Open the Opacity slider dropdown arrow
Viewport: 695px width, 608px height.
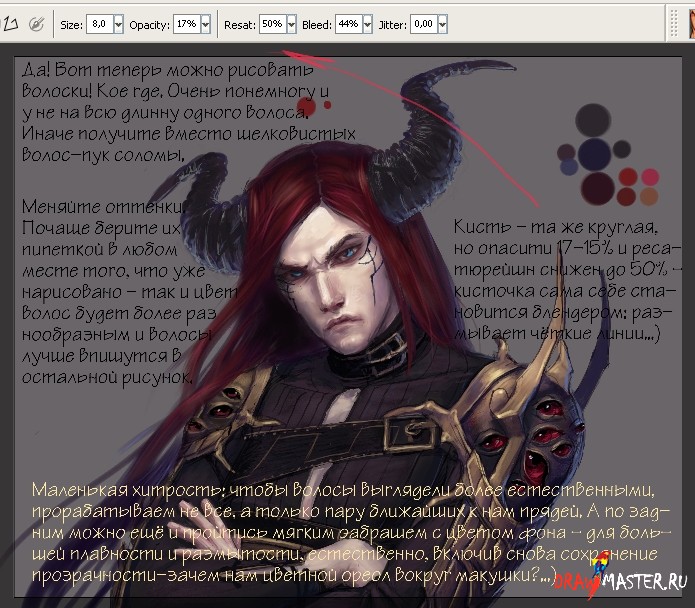[205, 24]
